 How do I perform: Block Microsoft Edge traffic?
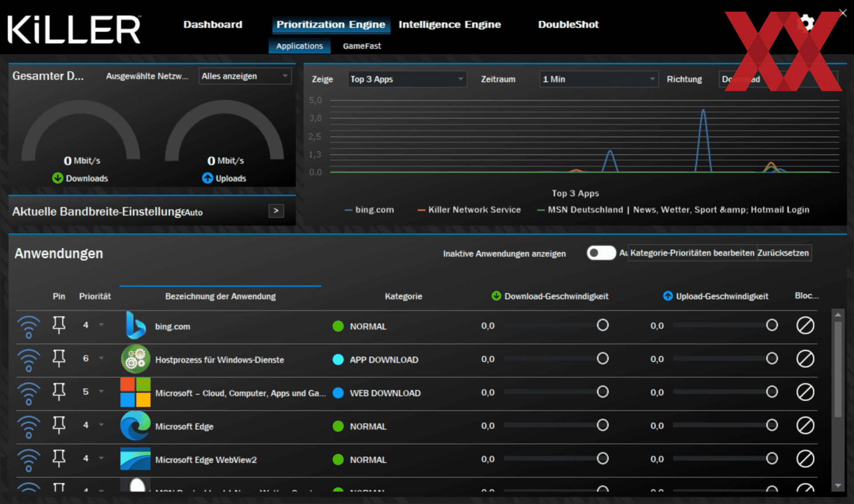pyautogui.click(x=805, y=425)
